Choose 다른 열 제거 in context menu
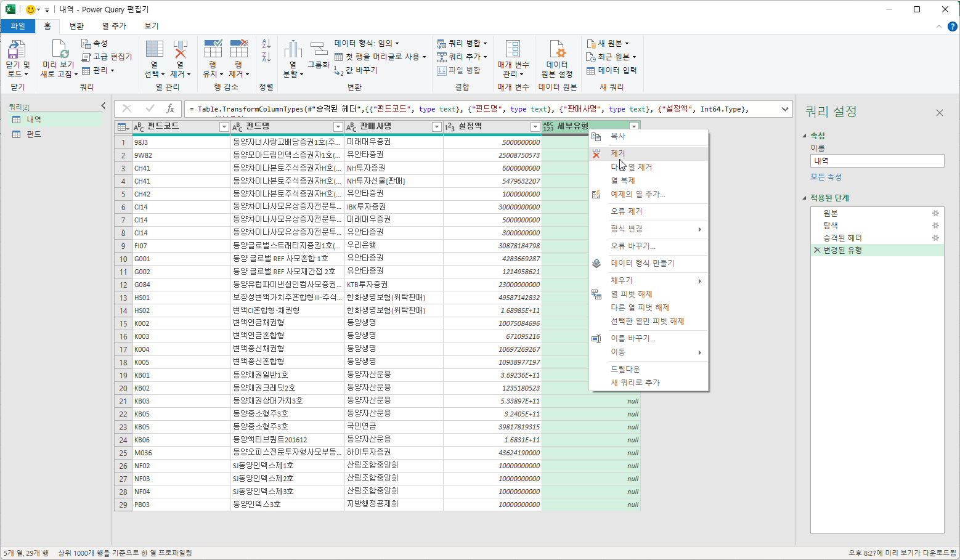This screenshot has height=560, width=960. tap(649, 167)
